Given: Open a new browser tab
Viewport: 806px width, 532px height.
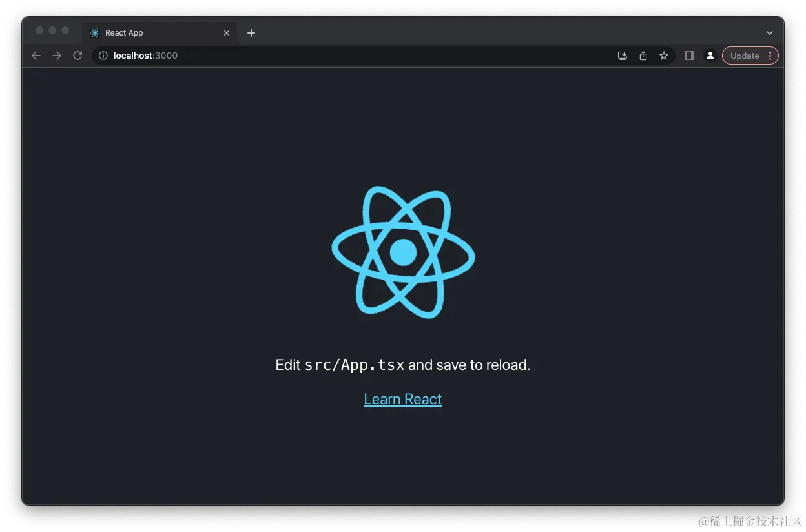Looking at the screenshot, I should 251,33.
